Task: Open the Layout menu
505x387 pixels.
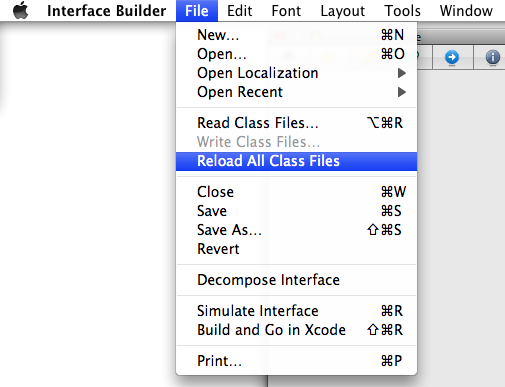Action: tap(342, 11)
